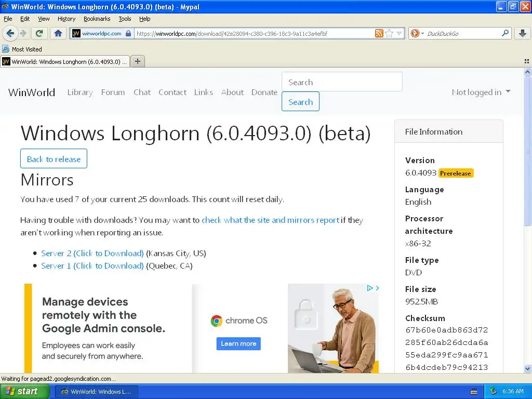Click the vertical page scrollbar thumb
Viewport: 532px width, 399px height.
coord(527,151)
